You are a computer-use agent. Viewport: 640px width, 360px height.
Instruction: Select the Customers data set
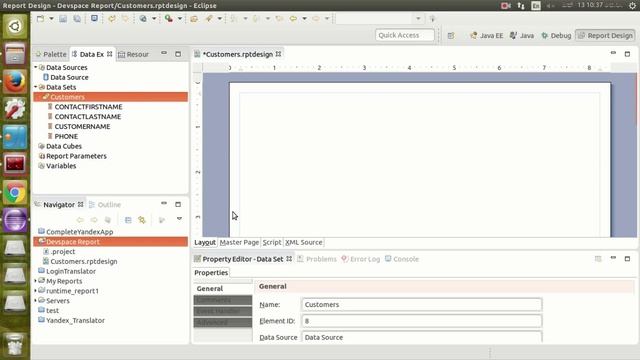pyautogui.click(x=111, y=97)
